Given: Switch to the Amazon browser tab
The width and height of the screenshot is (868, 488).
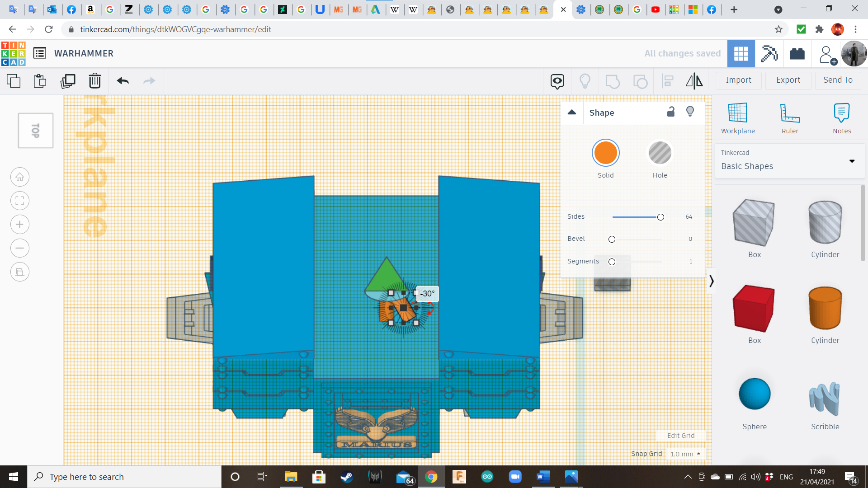Looking at the screenshot, I should pyautogui.click(x=90, y=9).
